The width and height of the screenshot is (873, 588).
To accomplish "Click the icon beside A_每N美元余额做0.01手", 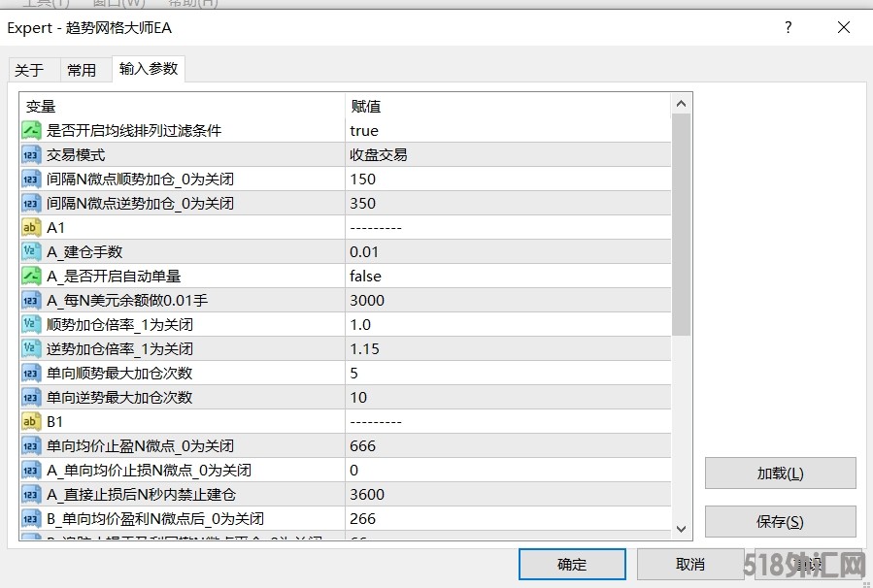I will point(31,301).
